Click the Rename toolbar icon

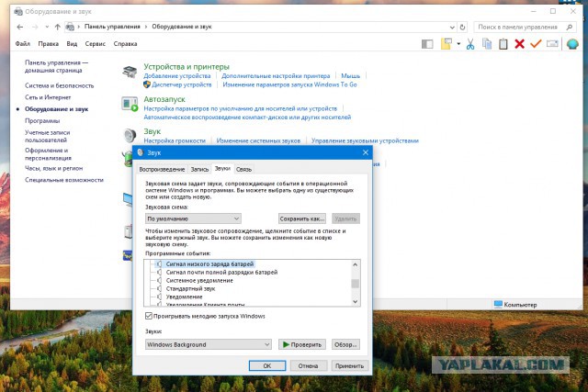[x=552, y=44]
